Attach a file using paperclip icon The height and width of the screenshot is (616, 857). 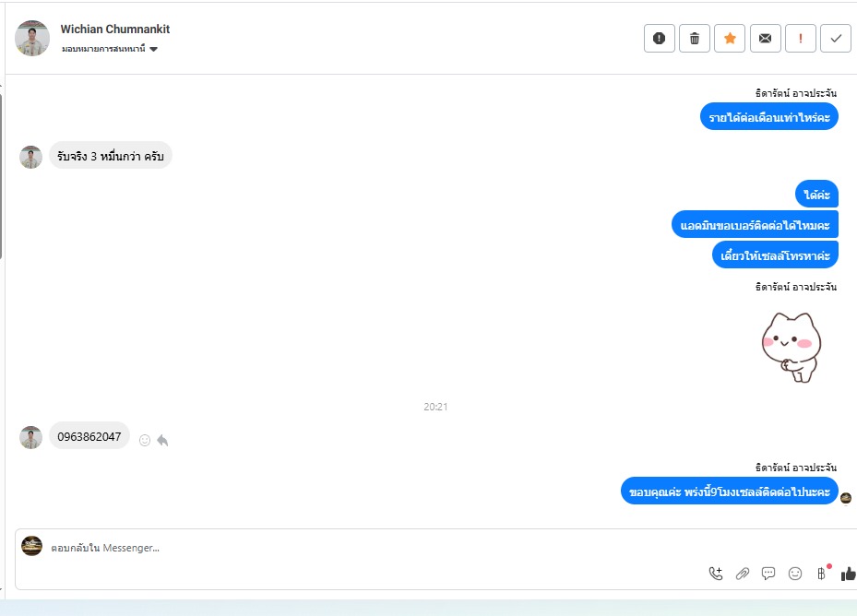coord(743,574)
